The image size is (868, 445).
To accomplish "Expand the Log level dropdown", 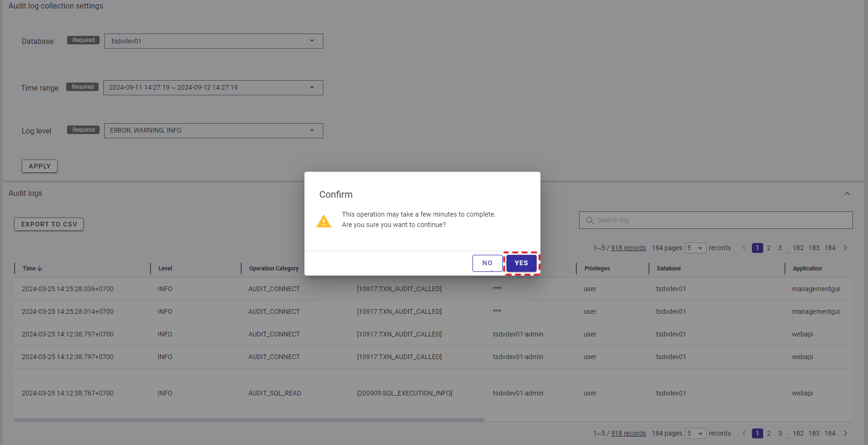I will [213, 131].
